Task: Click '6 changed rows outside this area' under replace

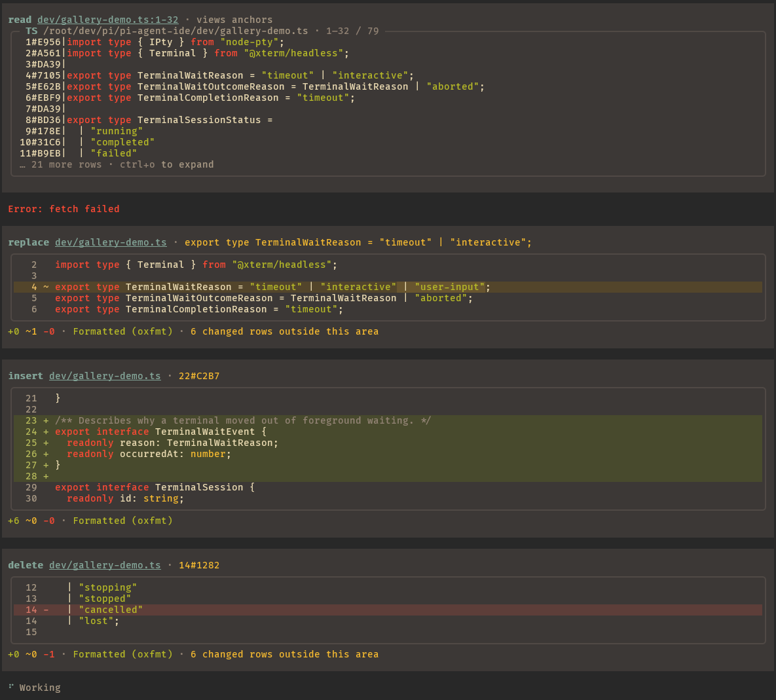Action: click(x=285, y=331)
